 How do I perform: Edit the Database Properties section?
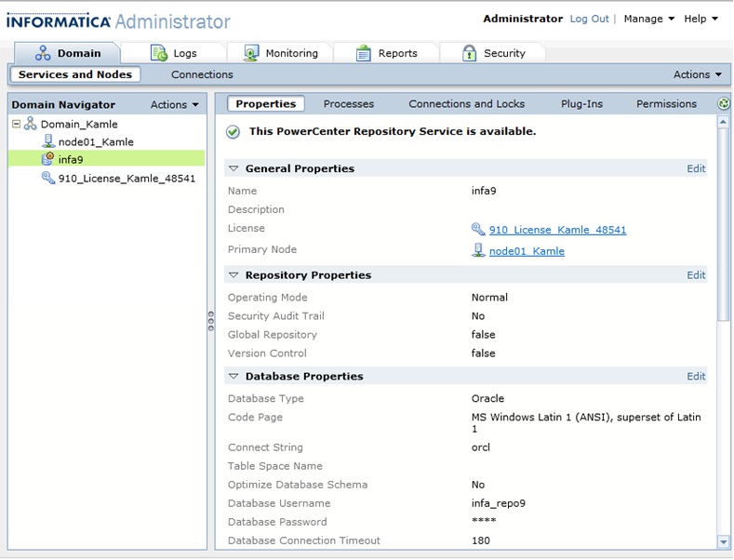click(696, 376)
